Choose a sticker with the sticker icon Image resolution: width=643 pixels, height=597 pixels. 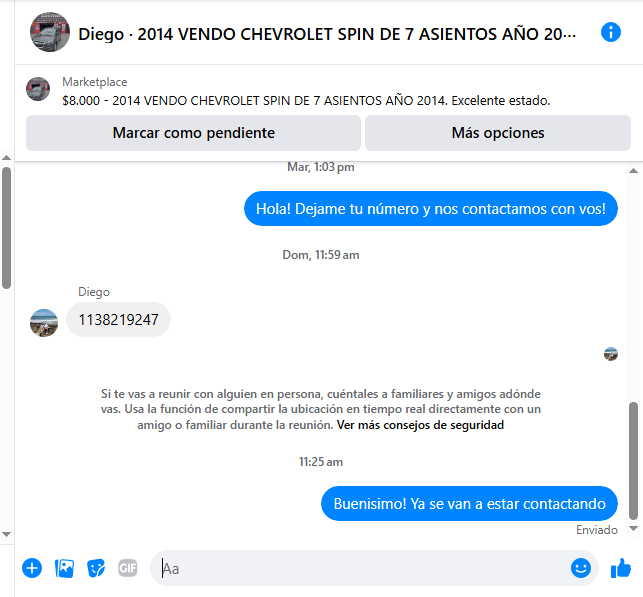96,568
